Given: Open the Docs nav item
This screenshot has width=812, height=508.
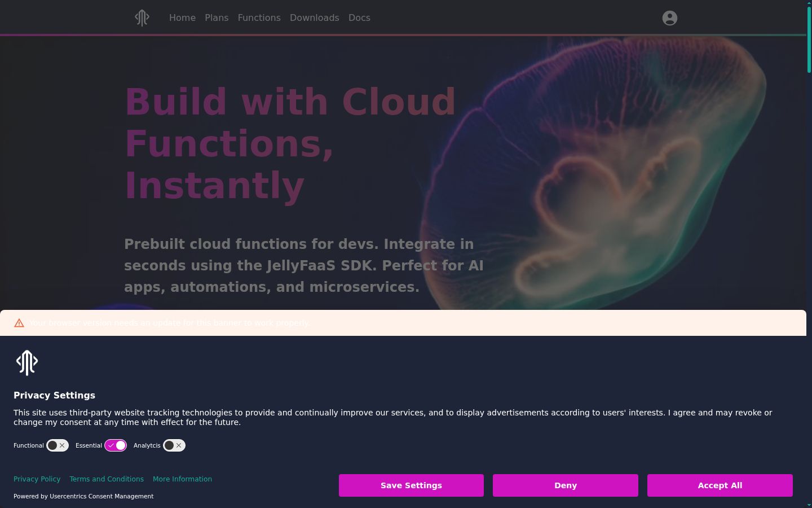Looking at the screenshot, I should (359, 18).
